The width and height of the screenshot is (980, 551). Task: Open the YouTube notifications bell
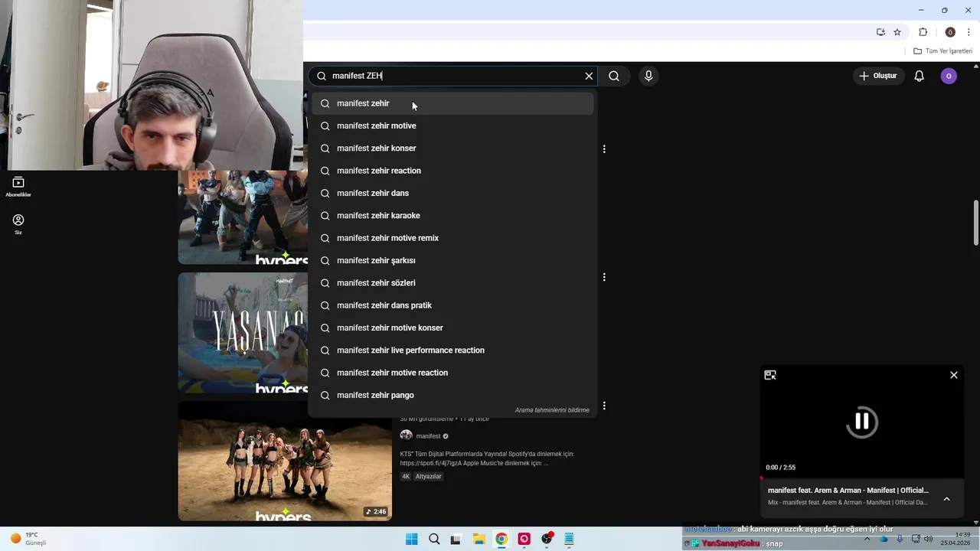(x=920, y=76)
